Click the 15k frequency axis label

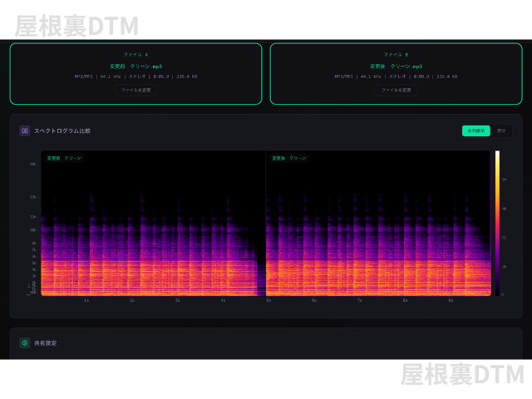coord(33,197)
